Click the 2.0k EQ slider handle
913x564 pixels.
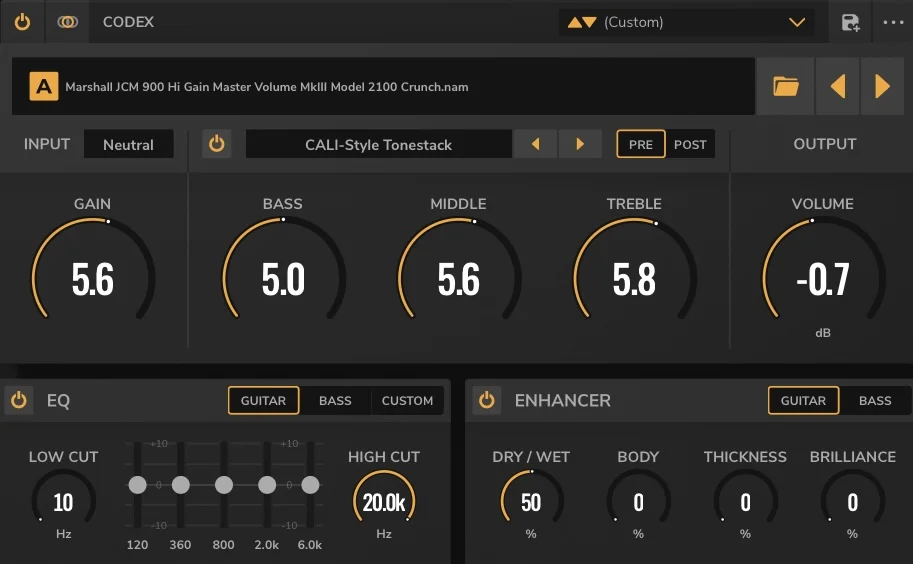point(267,484)
